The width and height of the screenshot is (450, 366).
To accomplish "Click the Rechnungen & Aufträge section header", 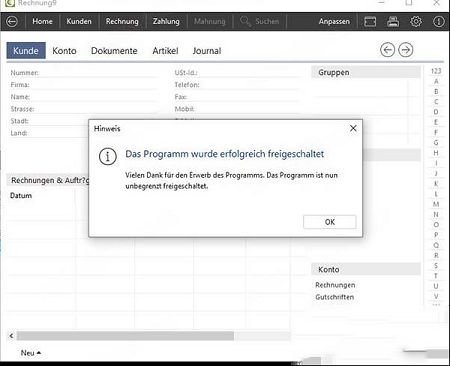I will [49, 180].
